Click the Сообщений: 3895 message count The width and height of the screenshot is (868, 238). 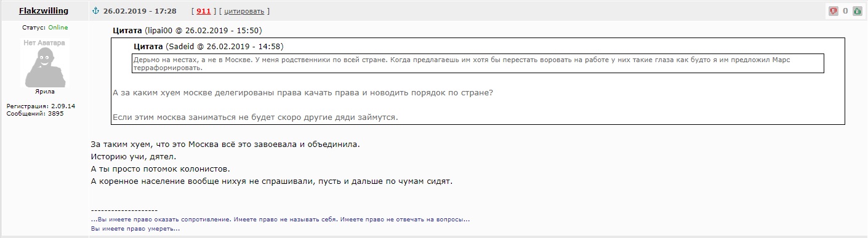tap(35, 114)
